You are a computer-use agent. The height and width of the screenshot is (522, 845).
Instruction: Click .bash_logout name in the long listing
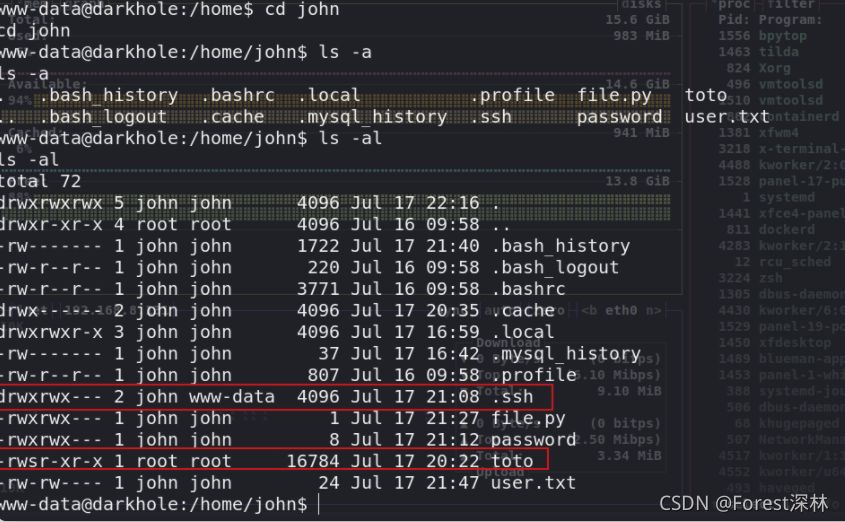555,268
